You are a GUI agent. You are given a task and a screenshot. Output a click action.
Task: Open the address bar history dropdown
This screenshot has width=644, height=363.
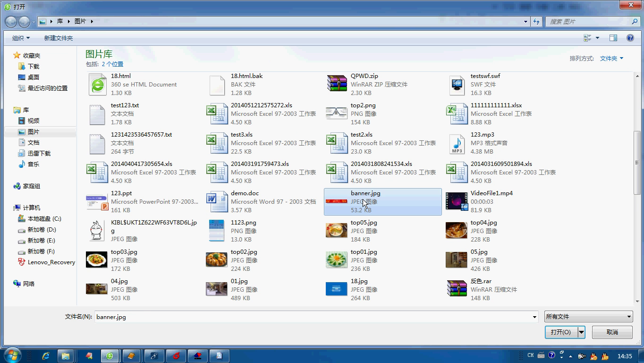525,21
